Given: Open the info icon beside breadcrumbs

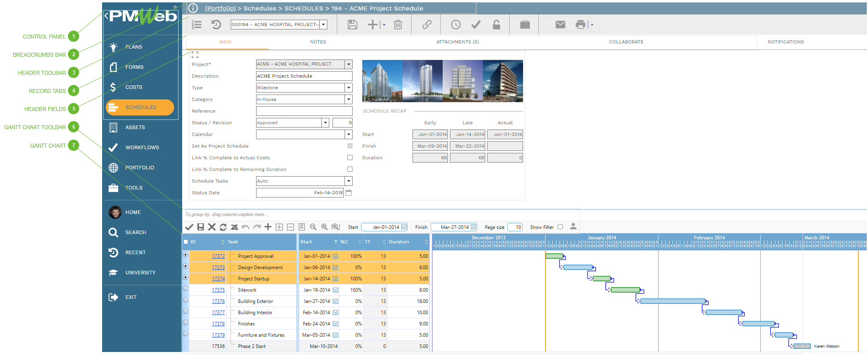Looking at the screenshot, I should (193, 8).
